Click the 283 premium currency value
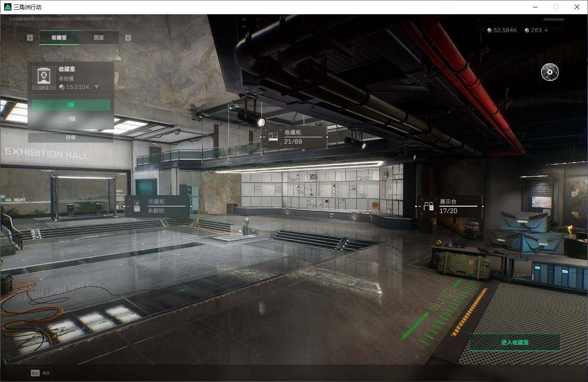Image resolution: width=588 pixels, height=382 pixels. pyautogui.click(x=536, y=30)
